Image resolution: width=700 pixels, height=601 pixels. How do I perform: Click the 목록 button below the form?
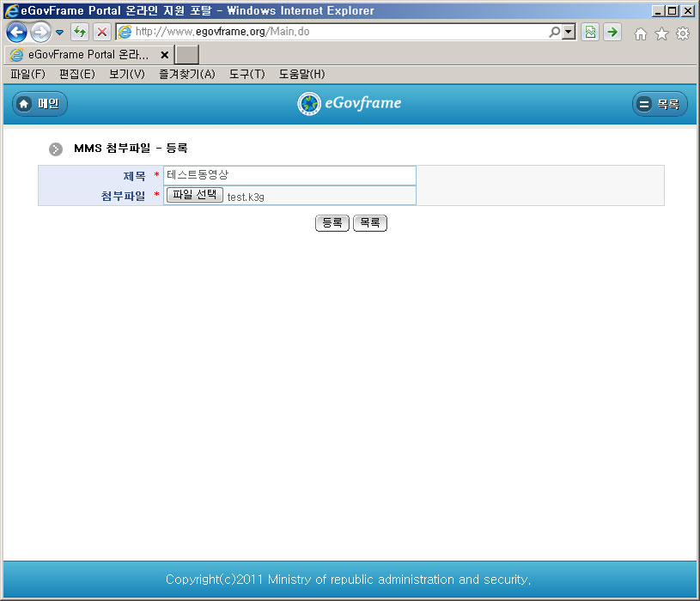[370, 223]
